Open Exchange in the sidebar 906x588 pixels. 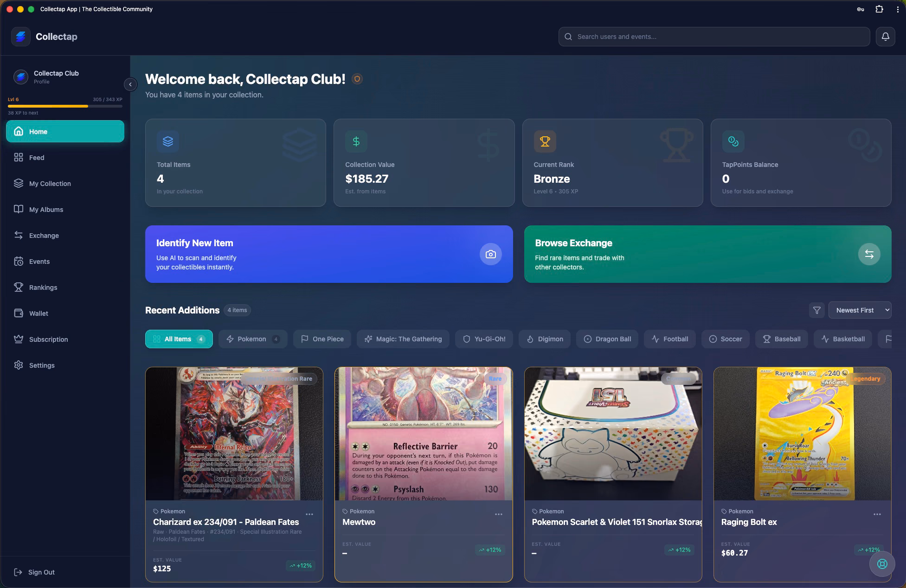65,236
